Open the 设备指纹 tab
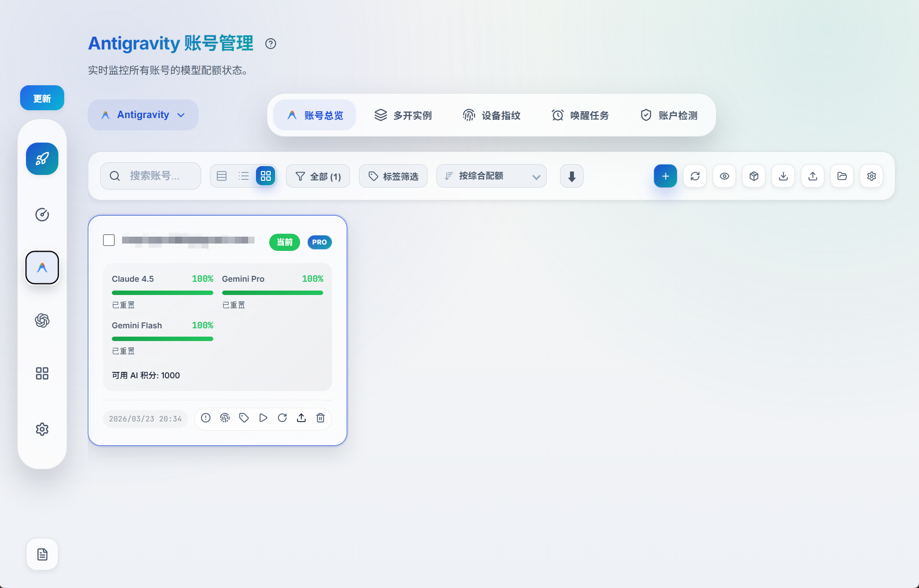 491,115
